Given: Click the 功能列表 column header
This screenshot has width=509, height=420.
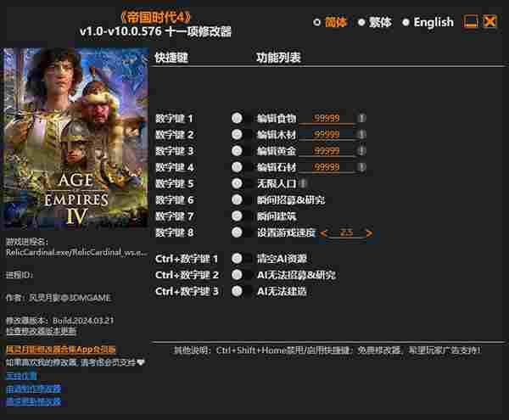Looking at the screenshot, I should [x=278, y=58].
